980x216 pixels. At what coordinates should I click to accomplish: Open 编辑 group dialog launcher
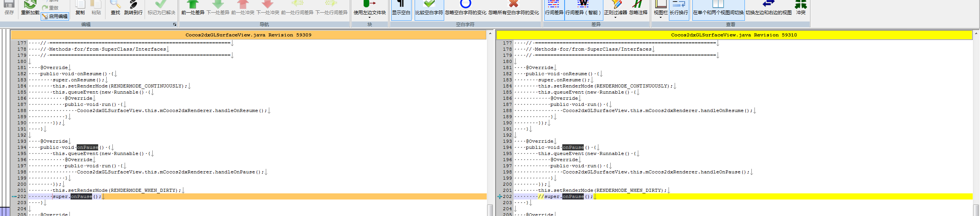tap(175, 24)
